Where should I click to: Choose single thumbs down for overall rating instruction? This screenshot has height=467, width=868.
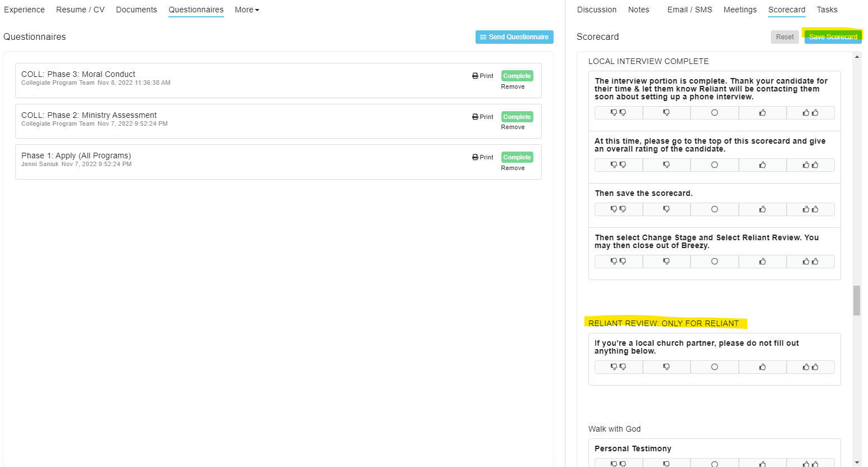point(666,165)
